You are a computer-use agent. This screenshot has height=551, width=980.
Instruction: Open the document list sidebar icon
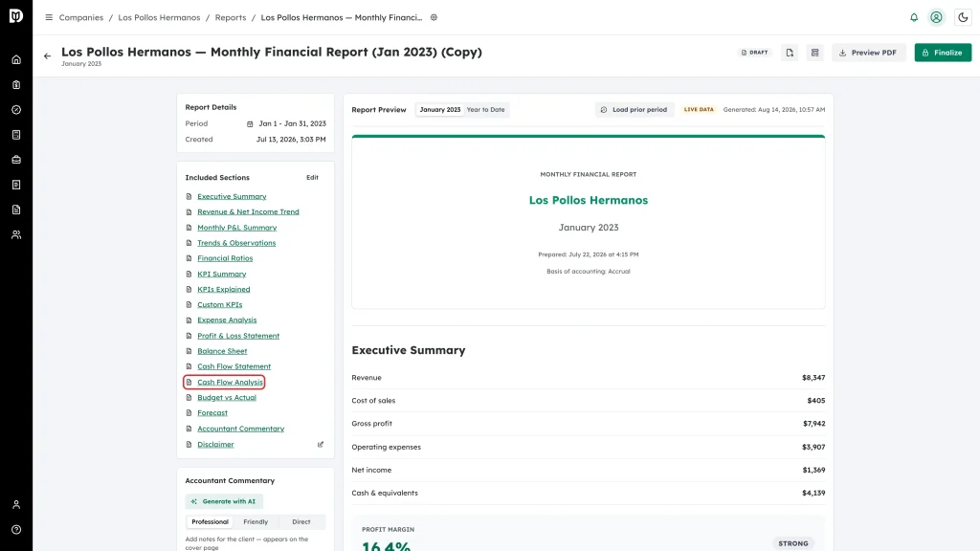pyautogui.click(x=16, y=185)
